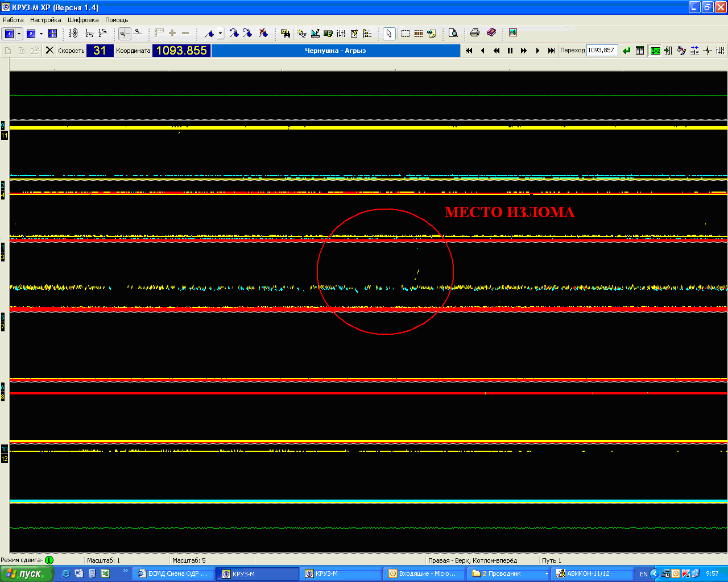Open the help book icon
Image resolution: width=728 pixels, height=582 pixels.
(x=491, y=34)
